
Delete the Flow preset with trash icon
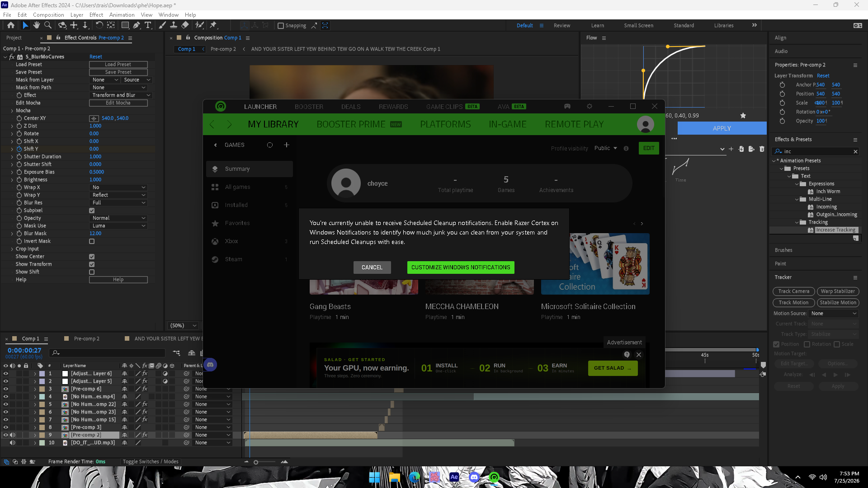pos(762,149)
